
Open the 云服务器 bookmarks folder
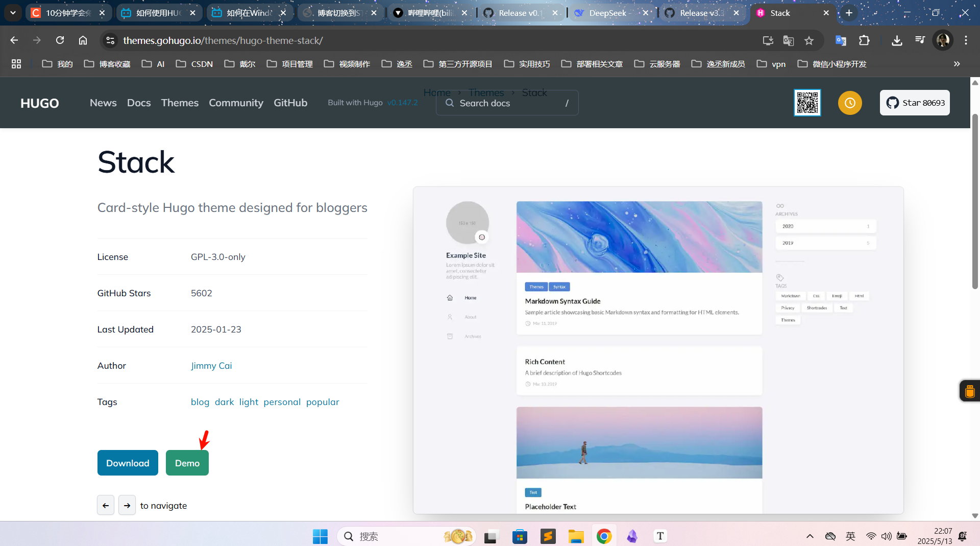tap(657, 64)
